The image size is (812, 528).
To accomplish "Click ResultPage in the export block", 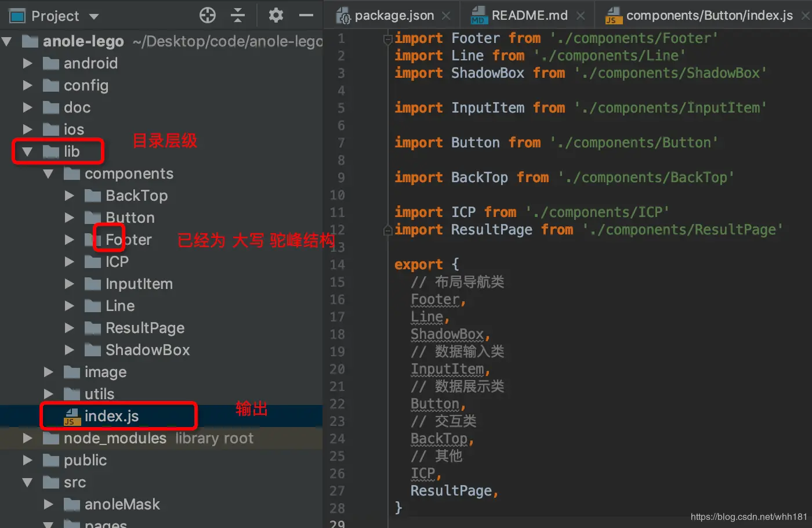I will coord(451,491).
